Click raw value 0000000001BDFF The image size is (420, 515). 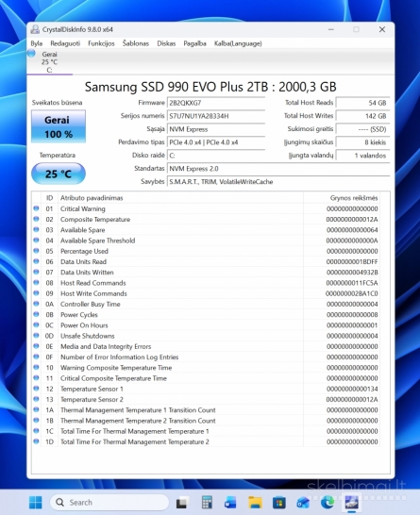pyautogui.click(x=352, y=262)
